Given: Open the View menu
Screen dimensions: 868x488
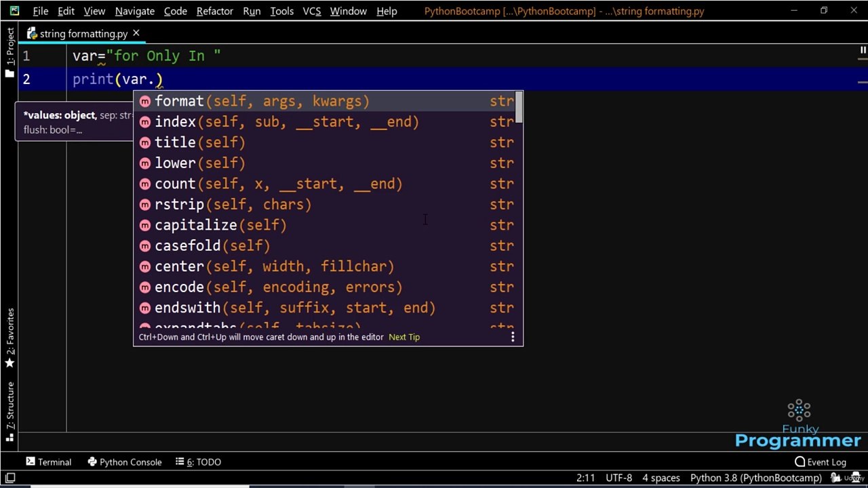Looking at the screenshot, I should pyautogui.click(x=94, y=11).
